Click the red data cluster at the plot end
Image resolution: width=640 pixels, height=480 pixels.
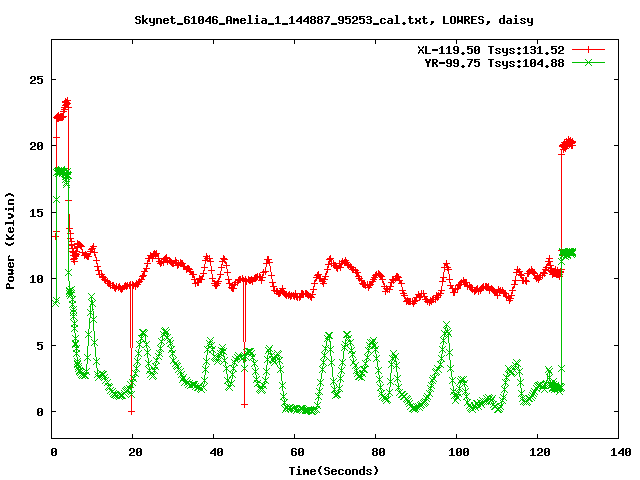(x=568, y=144)
